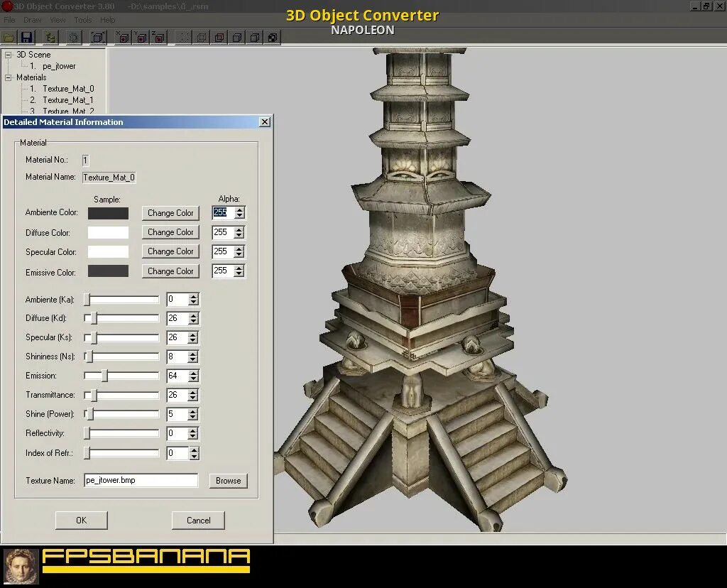Viewport: 727px width, 588px height.
Task: Click the Material Name field Texture_Mat_0
Action: (x=109, y=177)
